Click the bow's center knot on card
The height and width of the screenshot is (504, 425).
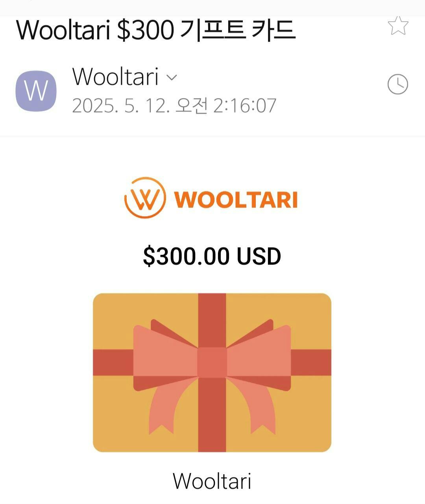coord(212,362)
